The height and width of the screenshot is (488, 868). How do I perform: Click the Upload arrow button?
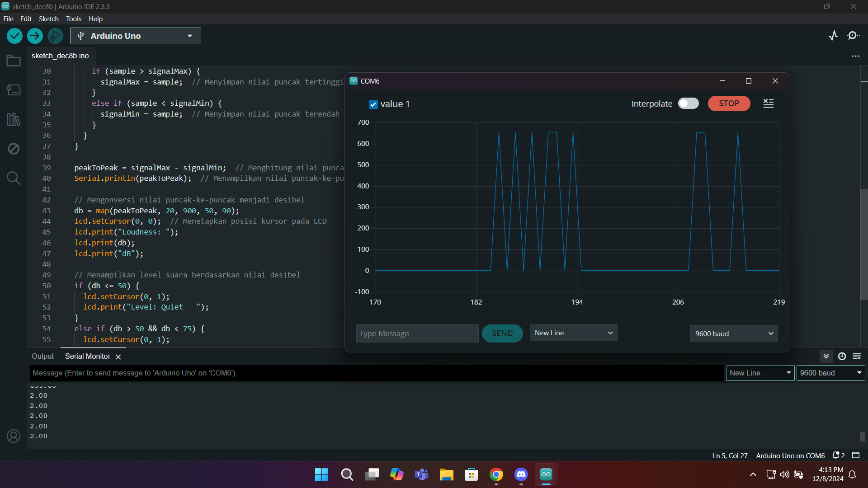coord(35,36)
